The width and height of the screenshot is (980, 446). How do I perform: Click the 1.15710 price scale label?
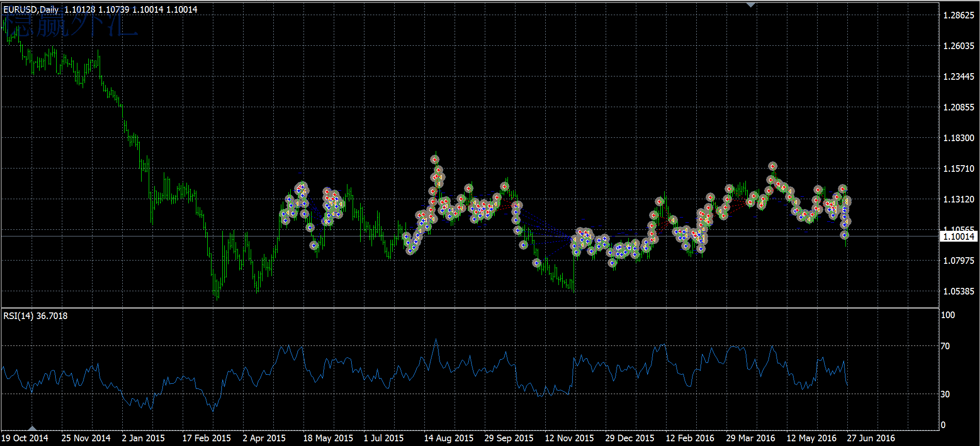pos(958,168)
